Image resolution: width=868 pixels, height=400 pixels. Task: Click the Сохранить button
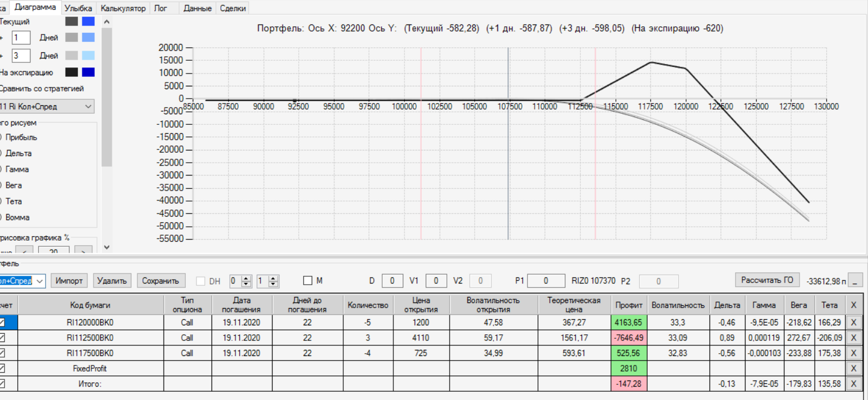tap(160, 280)
